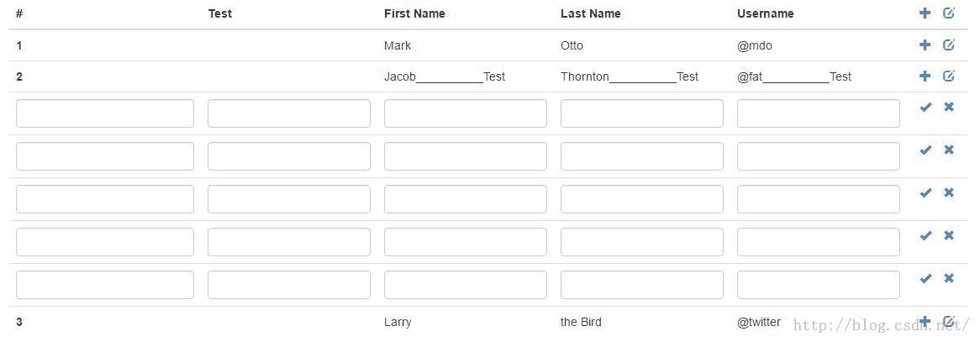The image size is (980, 342).
Task: Confirm the fourth editable row with checkmark
Action: coord(925,236)
